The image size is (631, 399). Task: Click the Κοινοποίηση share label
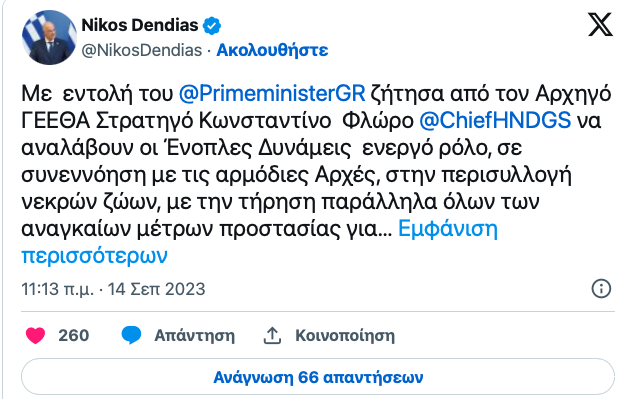[x=345, y=335]
